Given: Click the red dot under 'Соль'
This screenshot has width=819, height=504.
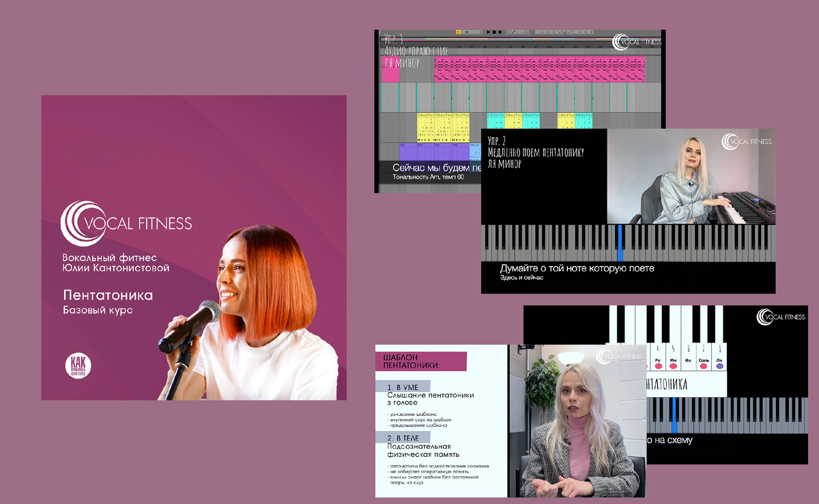Looking at the screenshot, I should pyautogui.click(x=704, y=366).
